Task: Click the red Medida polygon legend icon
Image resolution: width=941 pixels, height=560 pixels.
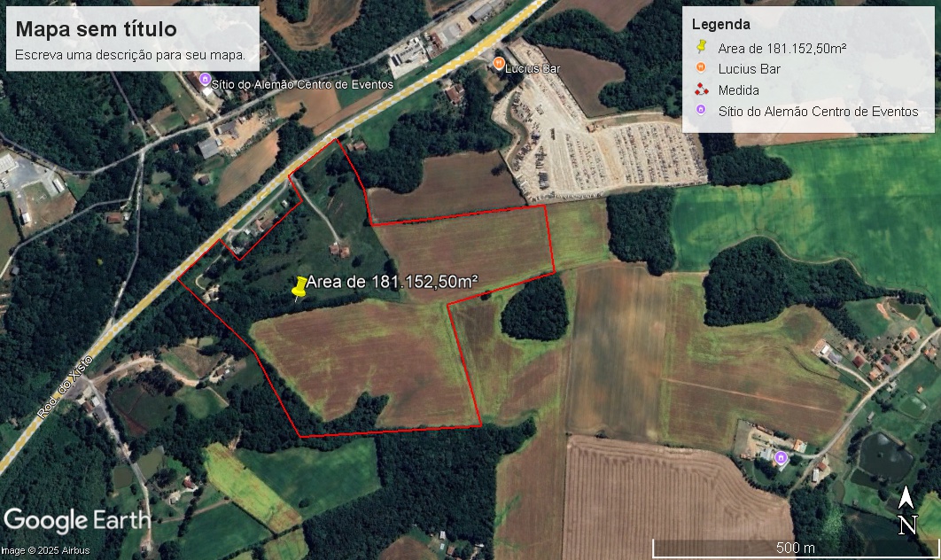Action: coord(701,89)
